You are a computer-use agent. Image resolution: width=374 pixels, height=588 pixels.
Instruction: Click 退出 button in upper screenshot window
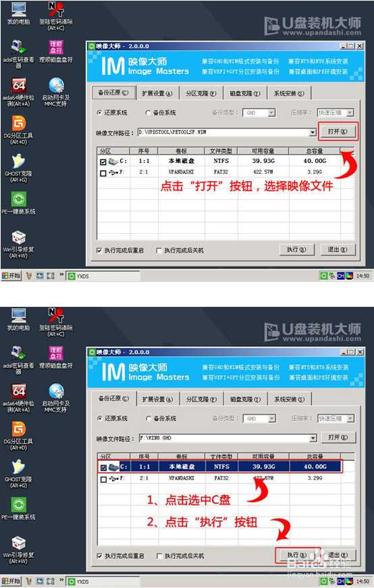coord(338,250)
